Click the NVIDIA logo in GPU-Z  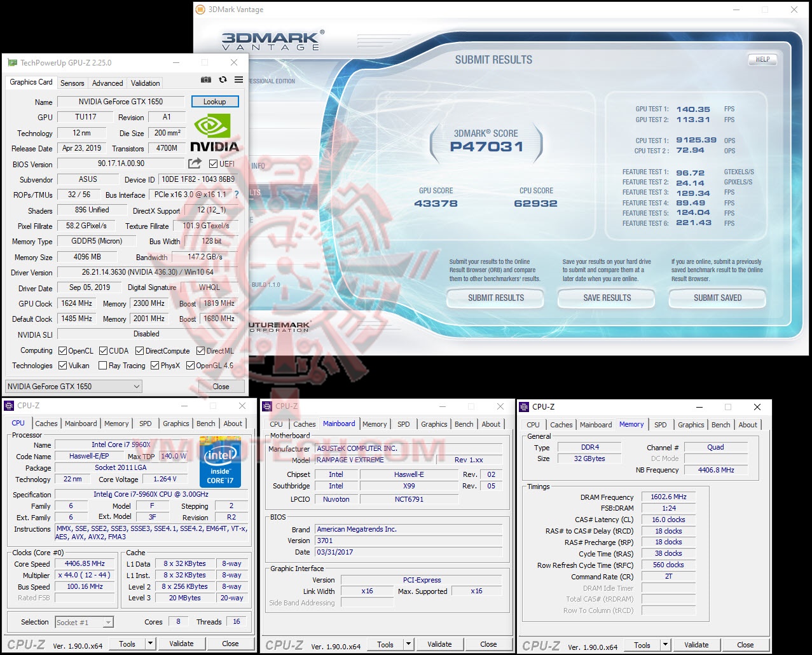tap(214, 132)
